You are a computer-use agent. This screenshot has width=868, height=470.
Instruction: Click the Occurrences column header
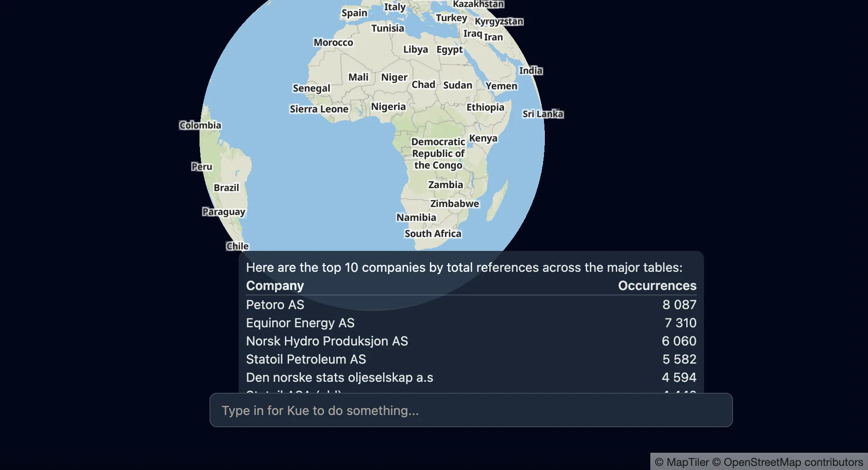click(x=657, y=285)
